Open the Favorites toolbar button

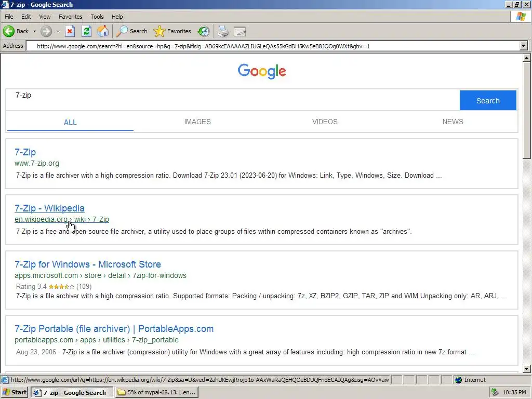pyautogui.click(x=172, y=31)
